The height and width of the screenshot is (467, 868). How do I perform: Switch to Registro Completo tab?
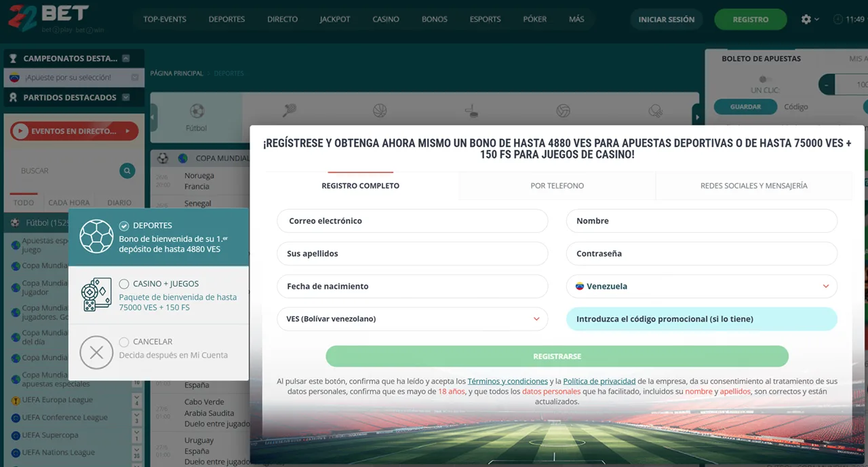(361, 186)
